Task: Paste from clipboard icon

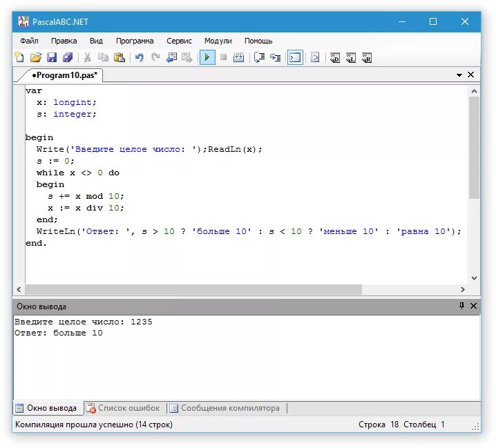Action: [120, 57]
